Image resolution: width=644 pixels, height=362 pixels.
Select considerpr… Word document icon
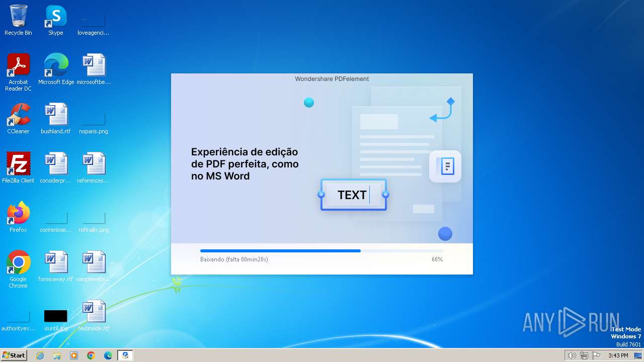pyautogui.click(x=56, y=168)
